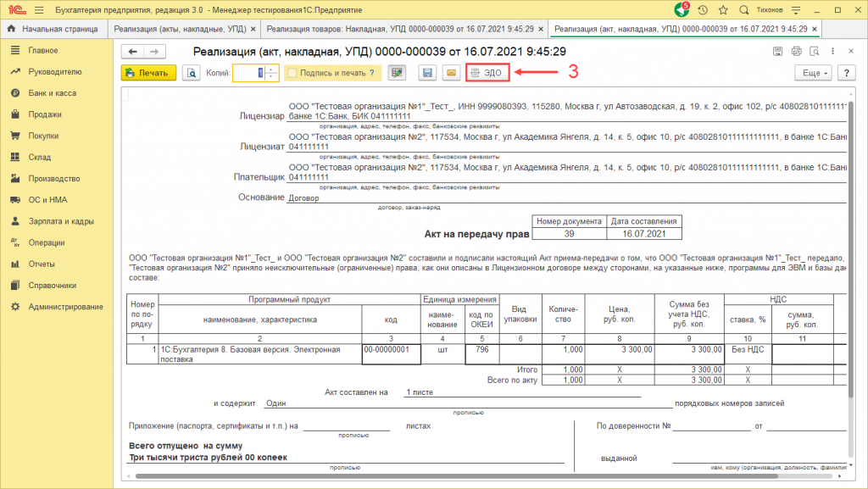This screenshot has width=868, height=489.
Task: Close the active Реализация (акт, накладная, УПД) tab
Action: 815,29
